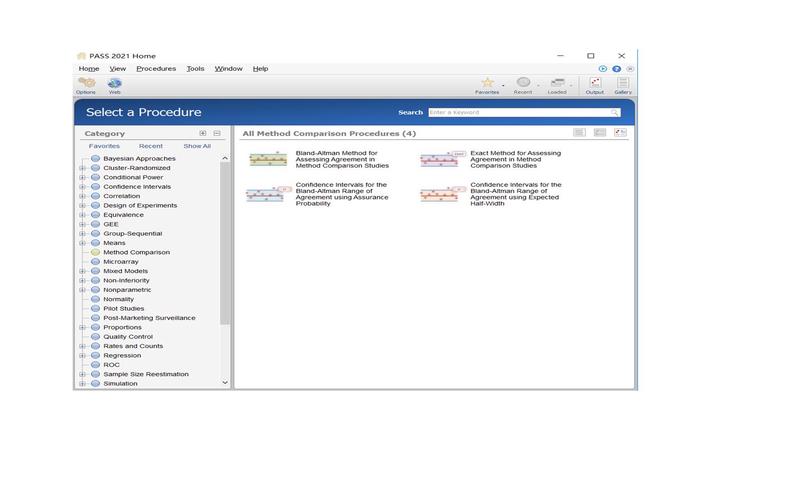Click the blue help question icon

pyautogui.click(x=616, y=68)
